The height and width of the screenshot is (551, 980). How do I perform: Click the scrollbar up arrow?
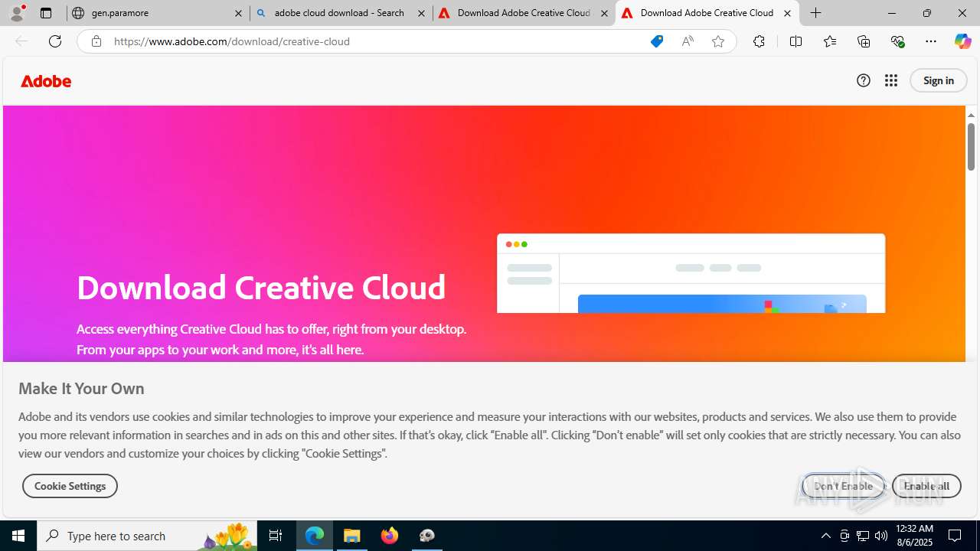pyautogui.click(x=971, y=115)
